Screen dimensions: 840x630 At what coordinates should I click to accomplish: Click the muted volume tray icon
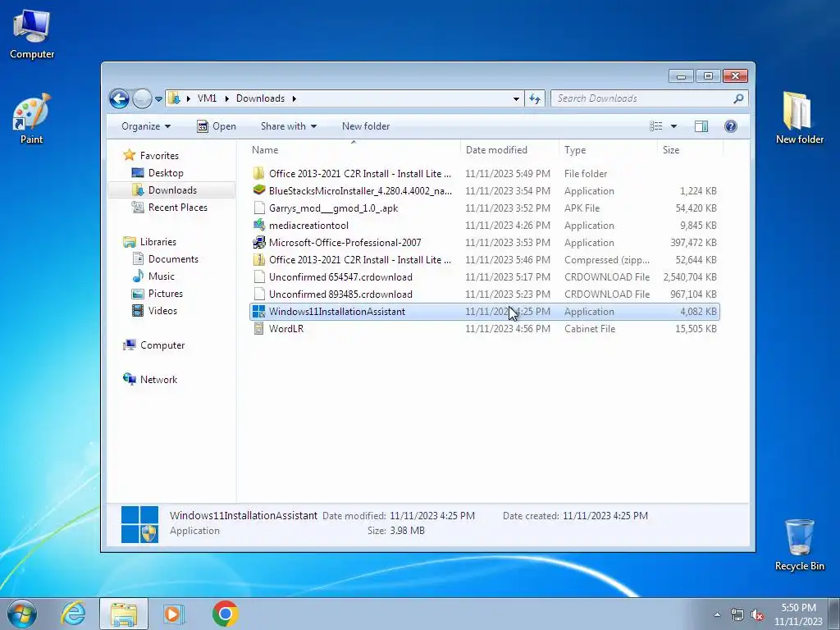pyautogui.click(x=757, y=614)
